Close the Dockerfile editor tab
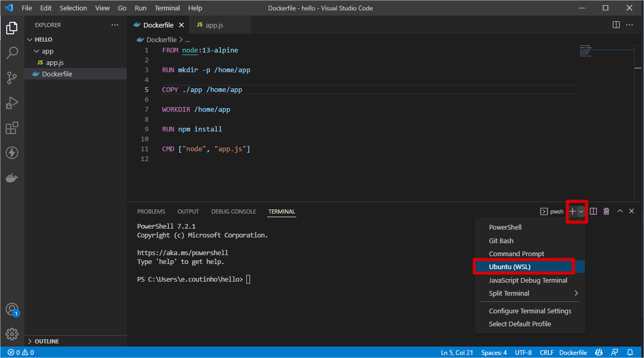Viewport: 644px width, 358px height. click(181, 25)
